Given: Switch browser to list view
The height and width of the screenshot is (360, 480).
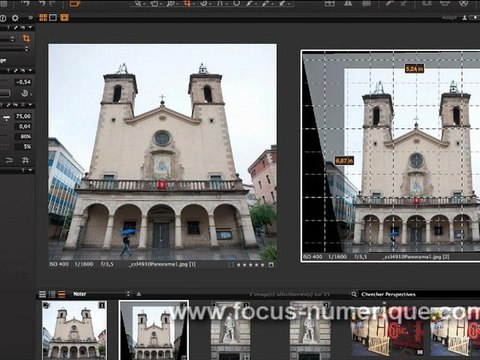Looking at the screenshot, I should coord(52,294).
